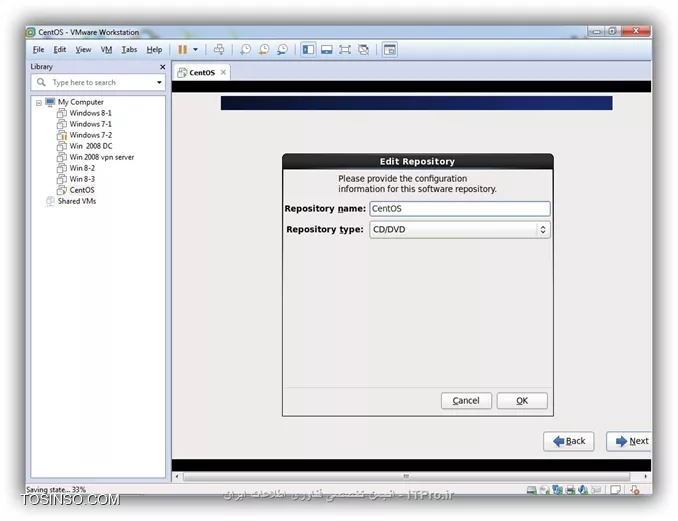This screenshot has height=521, width=678.
Task: Click the Back button in installer
Action: pos(569,441)
